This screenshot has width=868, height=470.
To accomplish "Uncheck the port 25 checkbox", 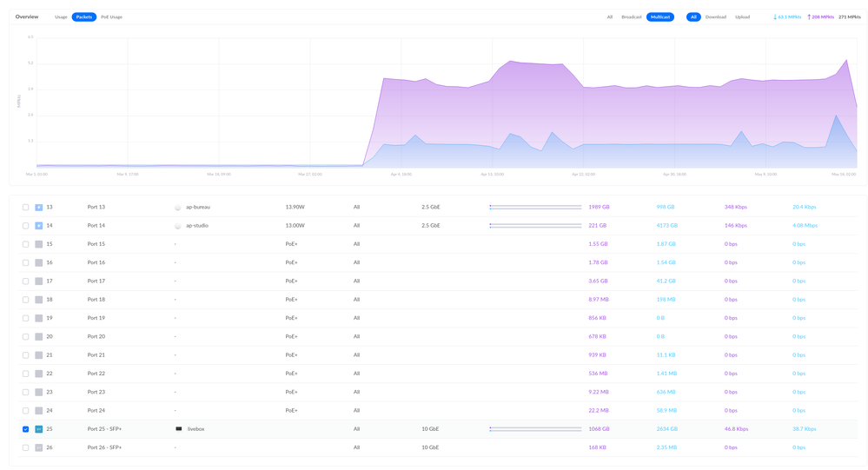I will point(26,429).
